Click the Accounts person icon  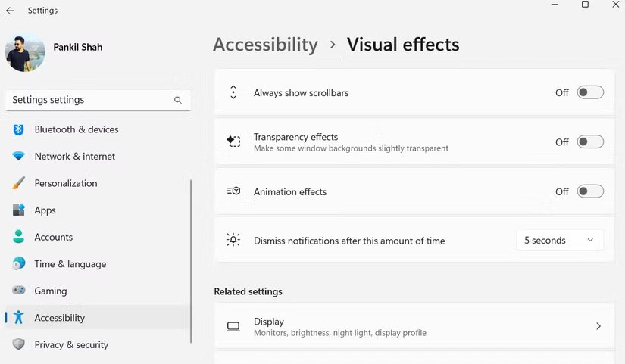point(19,237)
